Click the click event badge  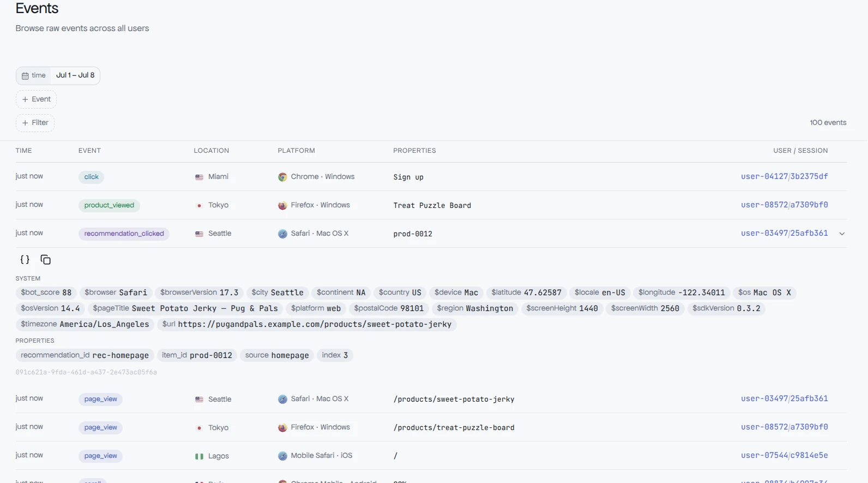point(92,177)
